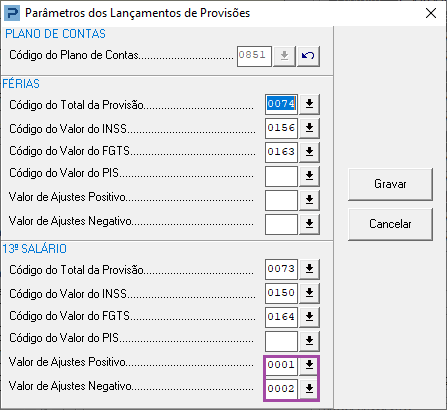447x410 pixels.
Task: Open lookup for 13º Salário Total da Provisão
Action: click(309, 269)
